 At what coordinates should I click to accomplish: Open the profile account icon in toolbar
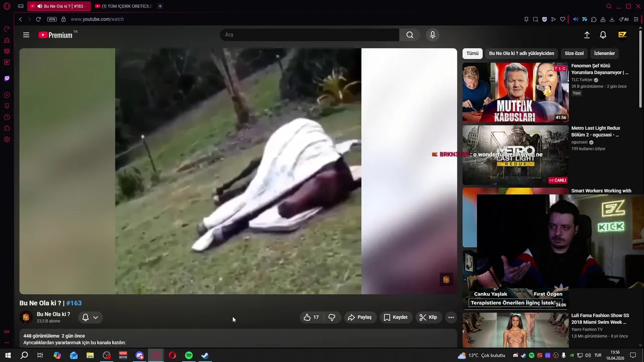(x=603, y=19)
